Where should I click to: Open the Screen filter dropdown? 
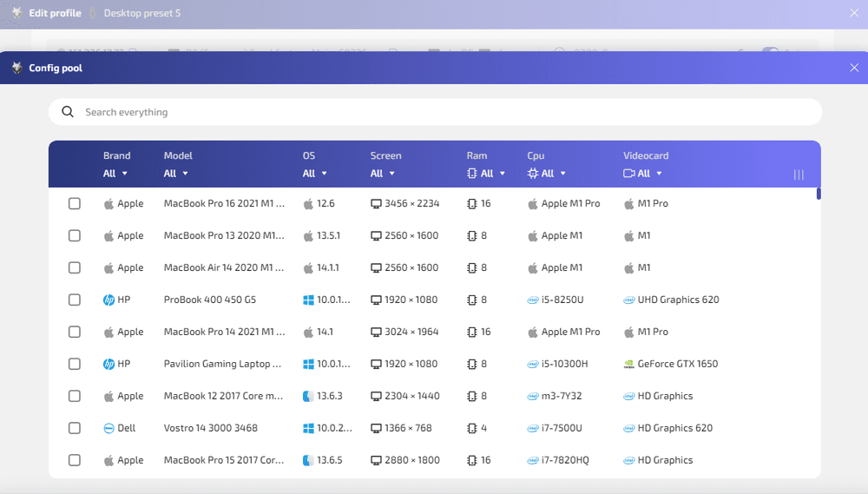tap(383, 174)
